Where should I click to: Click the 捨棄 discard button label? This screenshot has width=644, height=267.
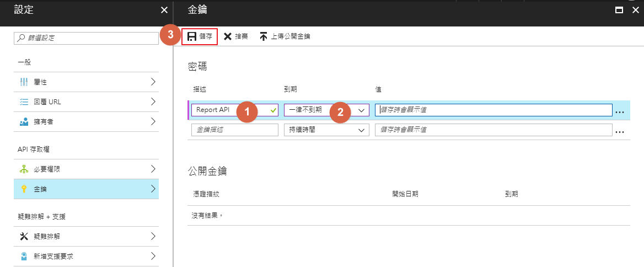241,36
